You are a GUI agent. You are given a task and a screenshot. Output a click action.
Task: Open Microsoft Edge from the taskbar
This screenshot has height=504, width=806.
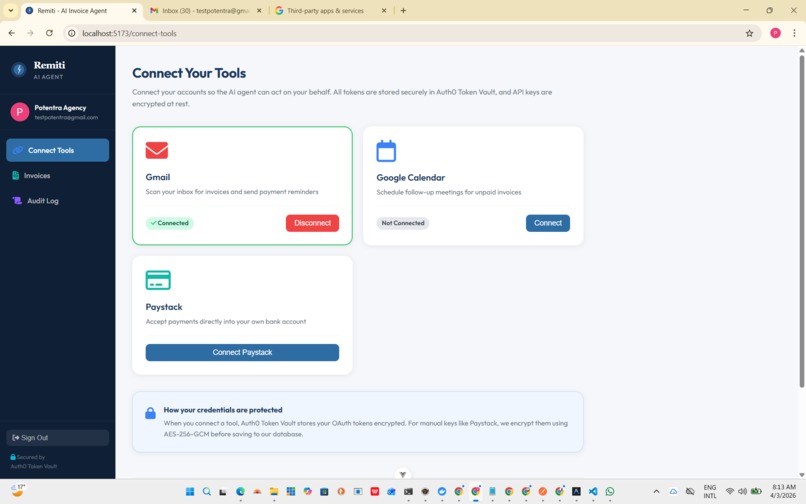tap(241, 492)
